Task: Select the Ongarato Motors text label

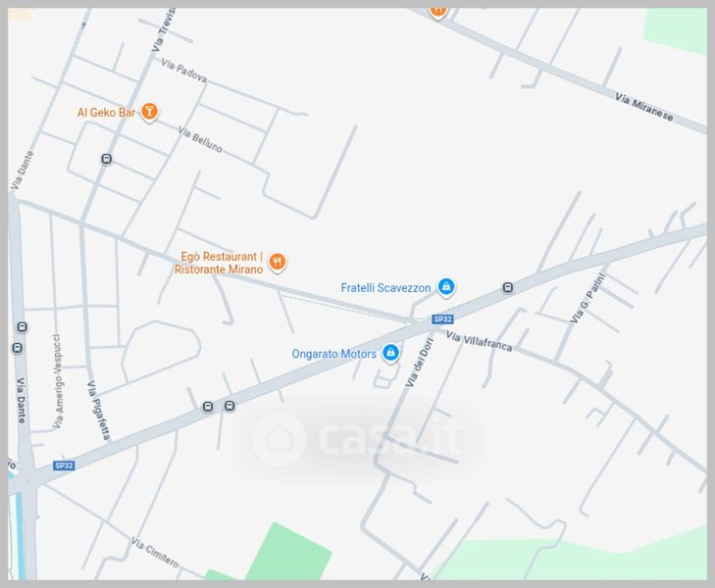Action: tap(333, 354)
